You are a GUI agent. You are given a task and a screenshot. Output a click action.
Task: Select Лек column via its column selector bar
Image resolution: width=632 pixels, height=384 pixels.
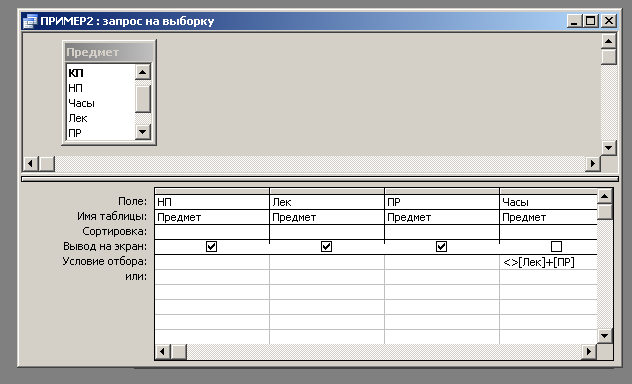coord(327,191)
